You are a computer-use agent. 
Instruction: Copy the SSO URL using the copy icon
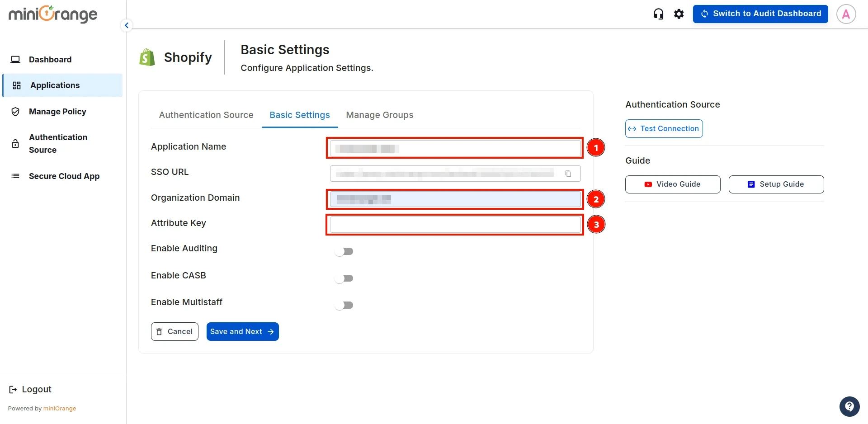[568, 173]
